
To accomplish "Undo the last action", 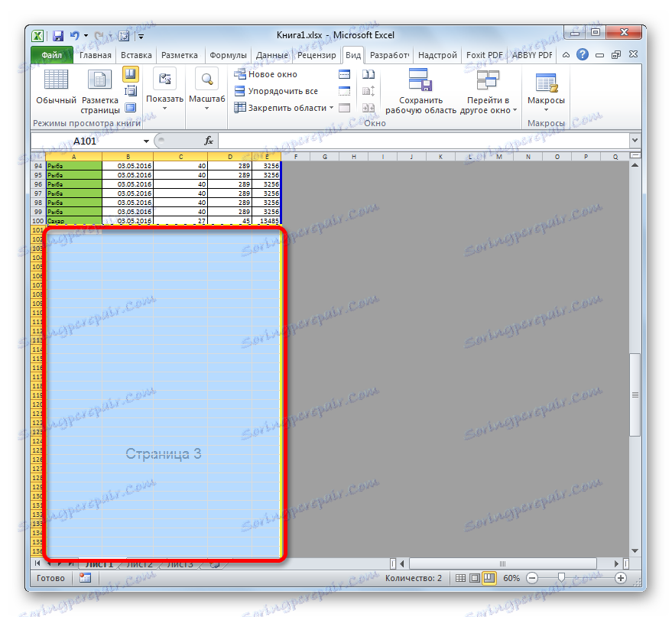I will click(x=75, y=36).
